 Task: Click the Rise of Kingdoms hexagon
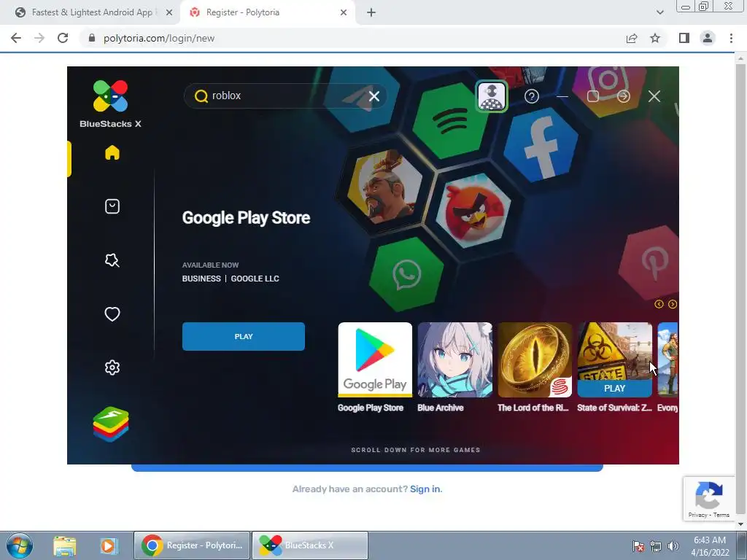point(385,186)
